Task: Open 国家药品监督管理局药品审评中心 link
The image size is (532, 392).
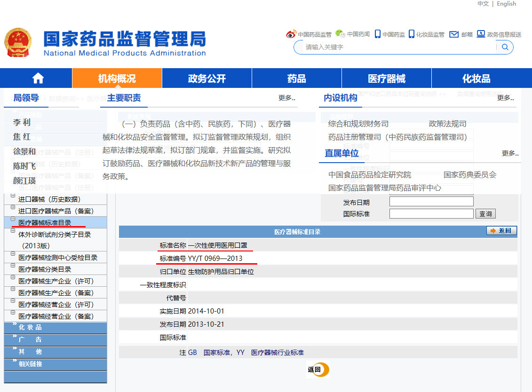Action: [x=385, y=188]
